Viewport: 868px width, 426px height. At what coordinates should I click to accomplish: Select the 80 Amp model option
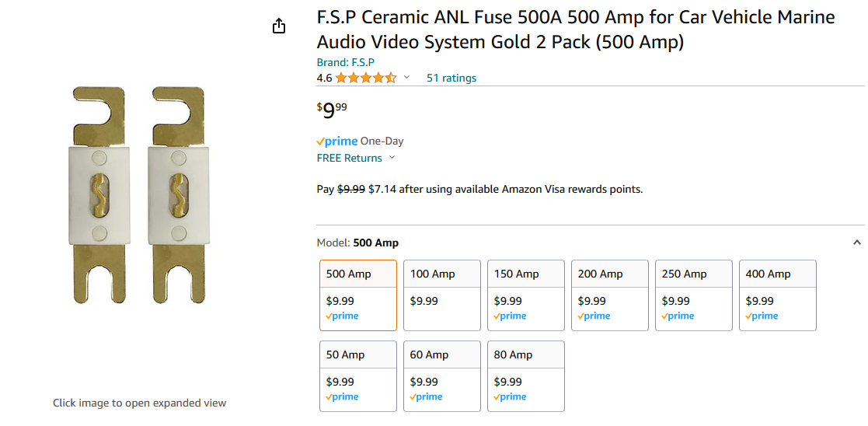point(526,376)
